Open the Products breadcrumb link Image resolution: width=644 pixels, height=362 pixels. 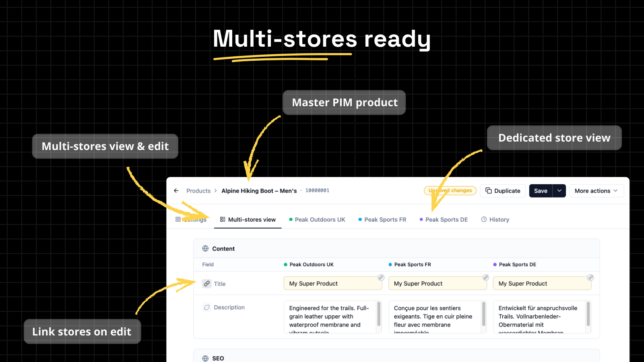coord(198,191)
